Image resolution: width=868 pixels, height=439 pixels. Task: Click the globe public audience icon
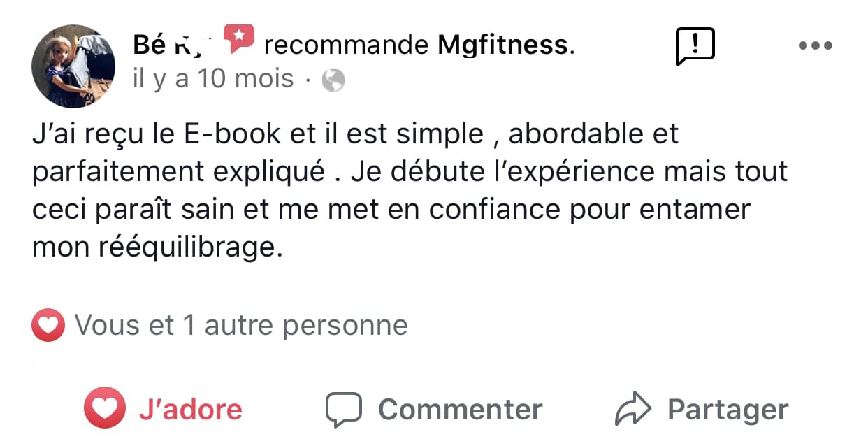(x=333, y=81)
